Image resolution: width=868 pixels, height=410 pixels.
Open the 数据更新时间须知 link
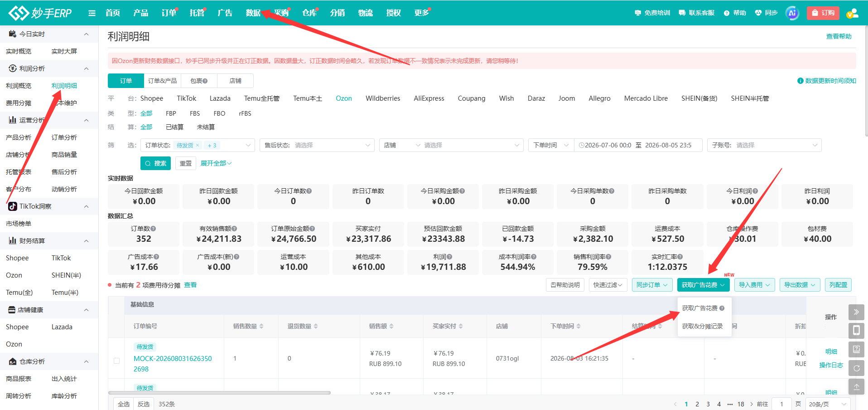coord(827,81)
